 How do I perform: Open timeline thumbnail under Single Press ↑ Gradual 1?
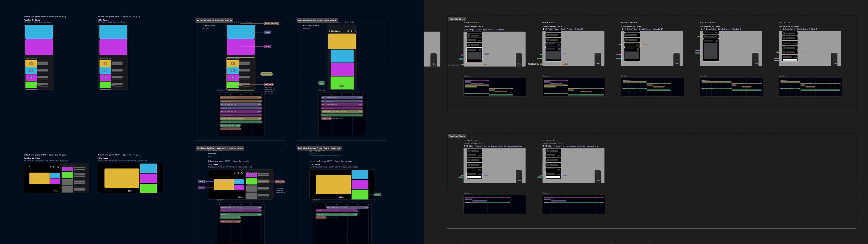[731, 87]
